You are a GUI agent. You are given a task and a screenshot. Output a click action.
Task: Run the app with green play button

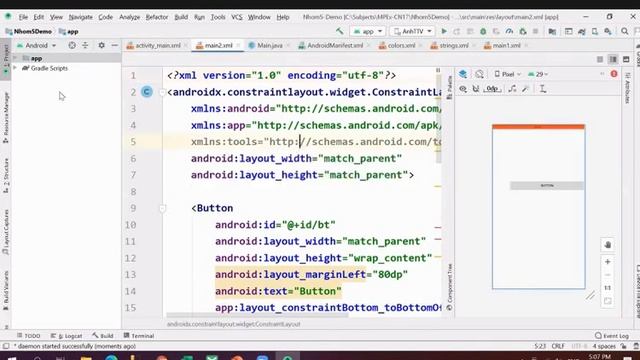click(444, 31)
